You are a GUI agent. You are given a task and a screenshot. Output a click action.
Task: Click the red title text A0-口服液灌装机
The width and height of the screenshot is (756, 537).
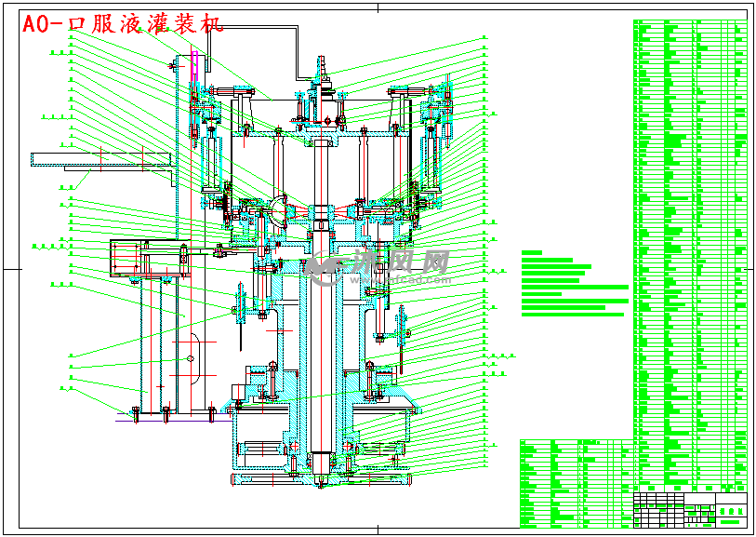124,25
